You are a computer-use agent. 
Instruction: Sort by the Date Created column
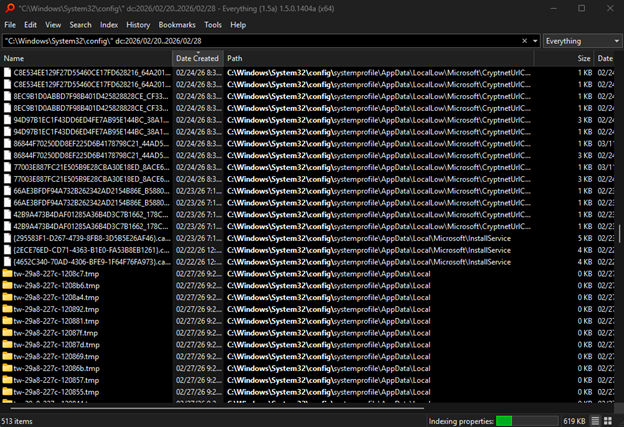(x=197, y=59)
